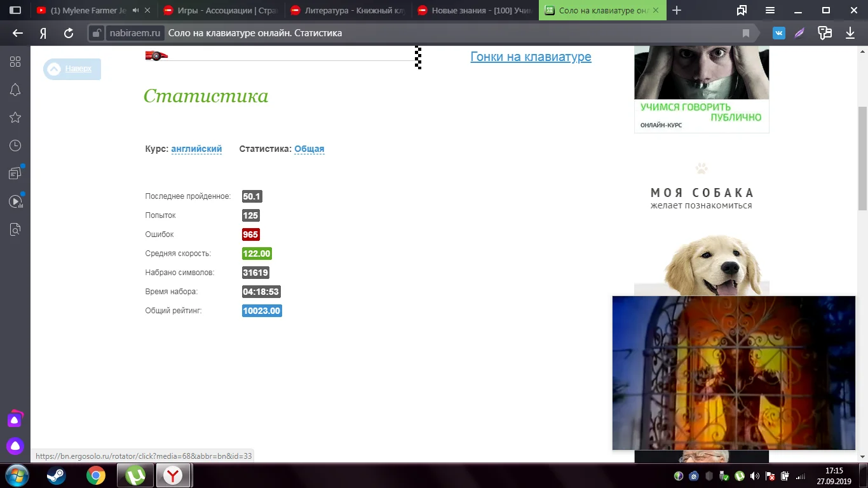
Task: Reload the current page
Action: coord(69,33)
